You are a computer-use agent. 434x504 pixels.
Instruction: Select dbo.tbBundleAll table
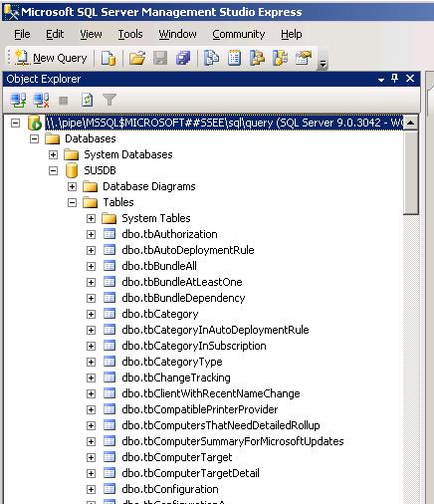click(x=159, y=266)
